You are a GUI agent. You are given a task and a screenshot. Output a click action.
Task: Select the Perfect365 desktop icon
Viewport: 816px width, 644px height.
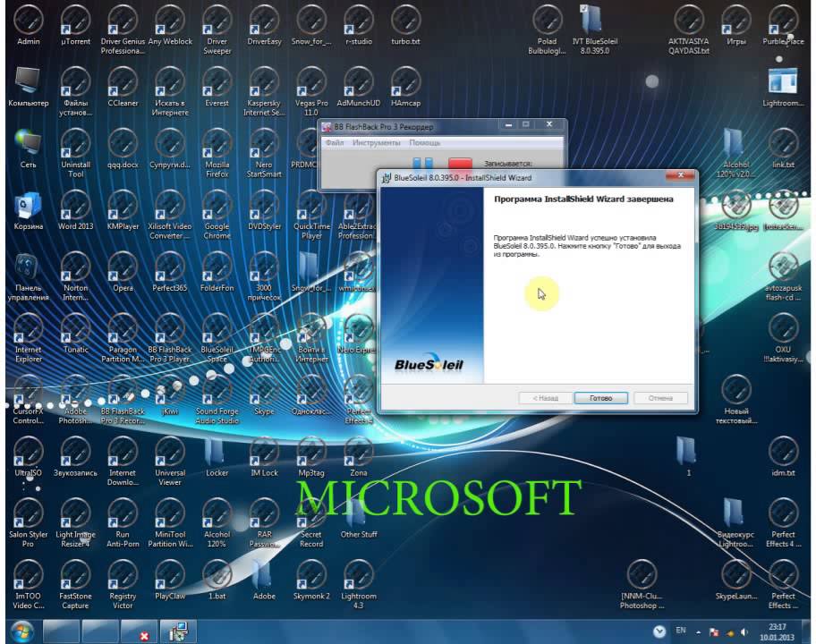pyautogui.click(x=170, y=272)
